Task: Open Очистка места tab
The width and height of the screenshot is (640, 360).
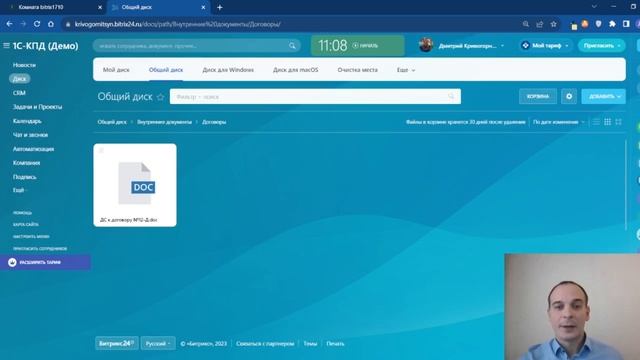Action: tap(358, 70)
